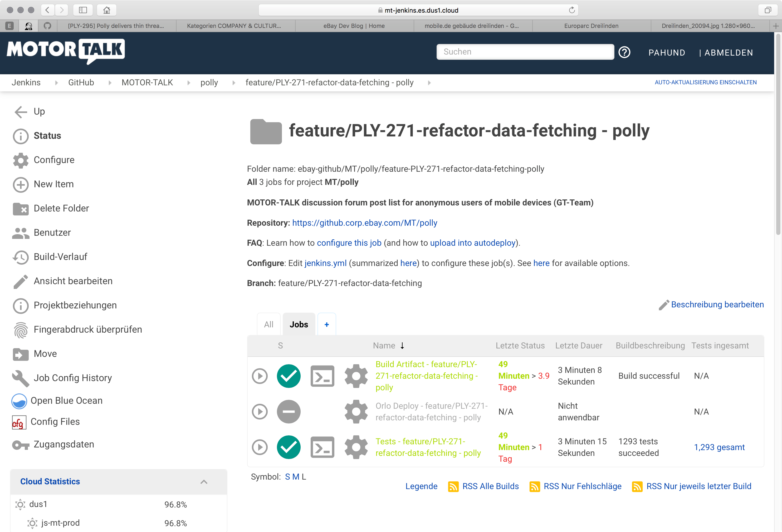This screenshot has height=532, width=782.
Task: Click the gear icon for Build Artifact job
Action: click(x=356, y=376)
